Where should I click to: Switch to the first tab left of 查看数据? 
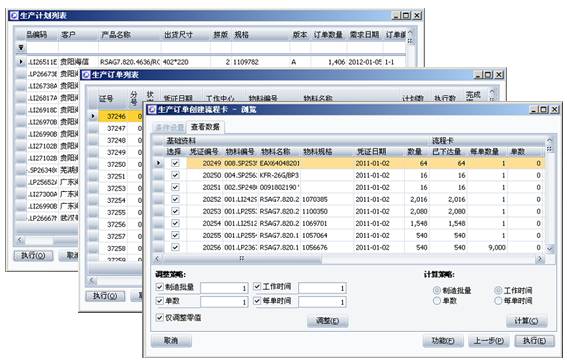[x=169, y=128]
